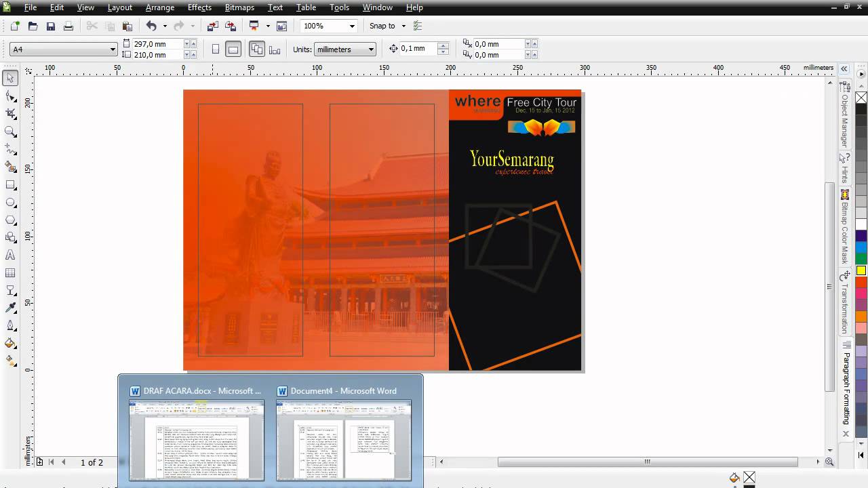Open the Hints docker tab
The width and height of the screenshot is (868, 488).
click(845, 168)
